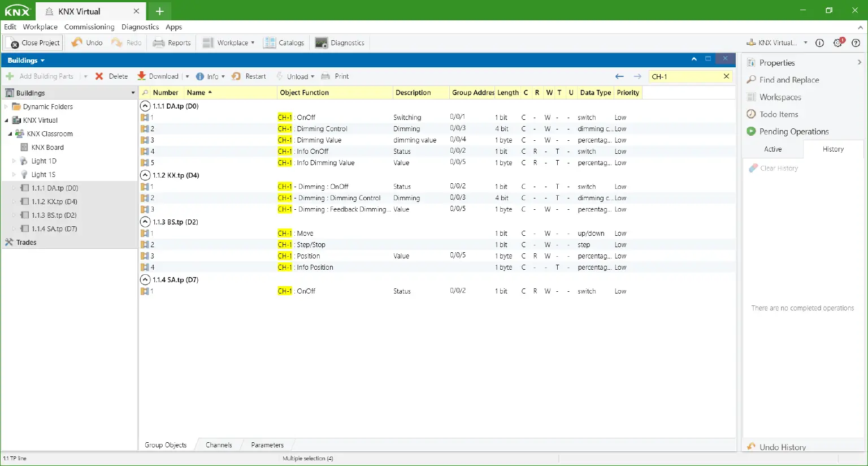Click the Help question mark icon
868x466 pixels.
(855, 42)
